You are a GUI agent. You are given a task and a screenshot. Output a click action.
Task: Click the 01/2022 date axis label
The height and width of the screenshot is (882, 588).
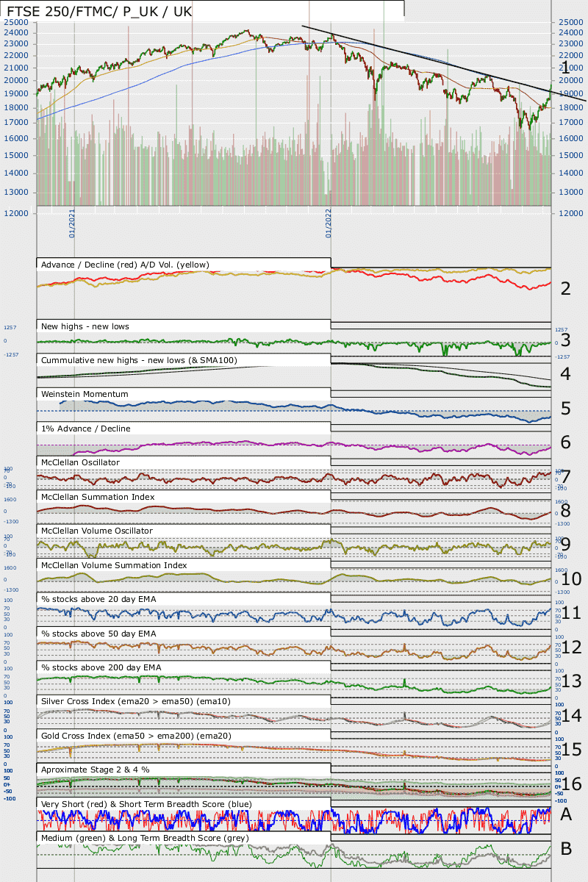328,223
